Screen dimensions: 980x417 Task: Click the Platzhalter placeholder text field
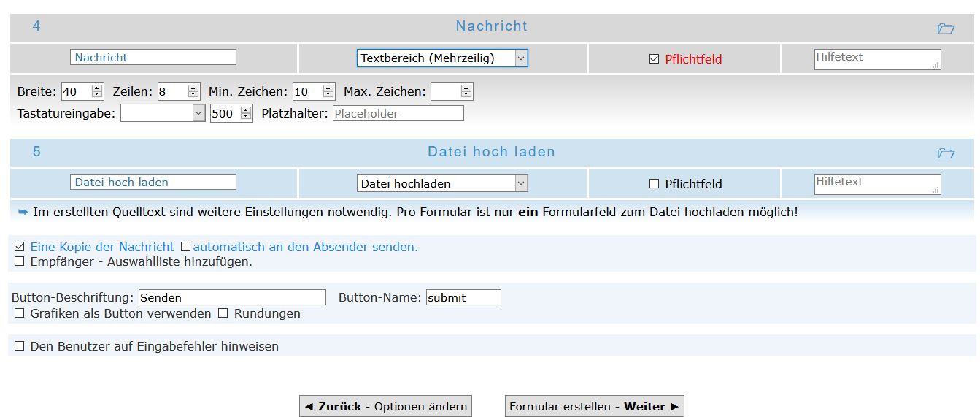tap(398, 113)
